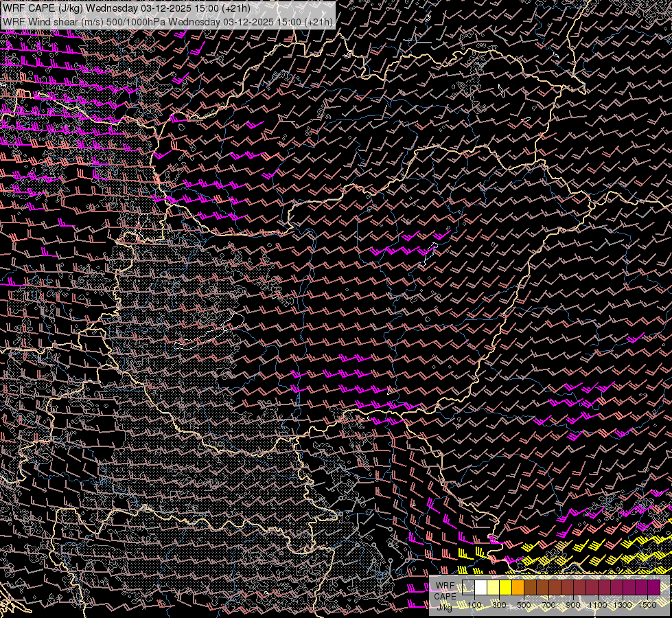Image resolution: width=672 pixels, height=618 pixels.
Task: Select the orange CAPE legend swatch
Action: (518, 587)
